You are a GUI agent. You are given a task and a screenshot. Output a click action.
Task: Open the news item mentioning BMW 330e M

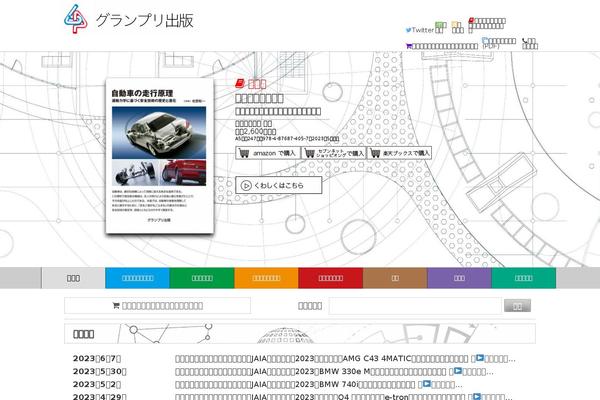click(x=334, y=371)
